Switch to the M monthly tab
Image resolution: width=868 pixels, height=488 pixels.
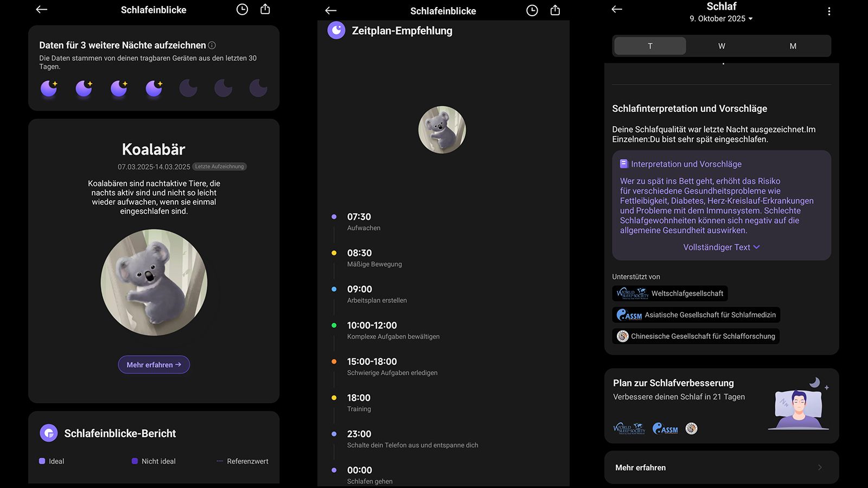click(793, 46)
